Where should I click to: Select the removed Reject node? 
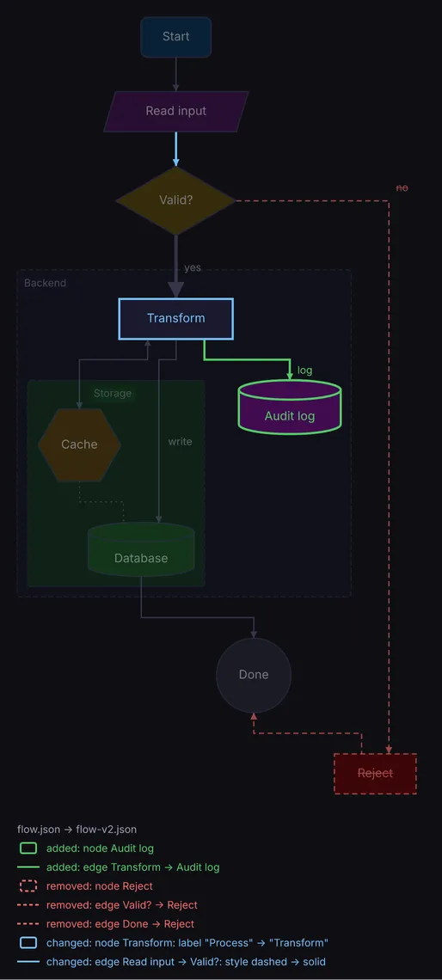click(x=375, y=774)
